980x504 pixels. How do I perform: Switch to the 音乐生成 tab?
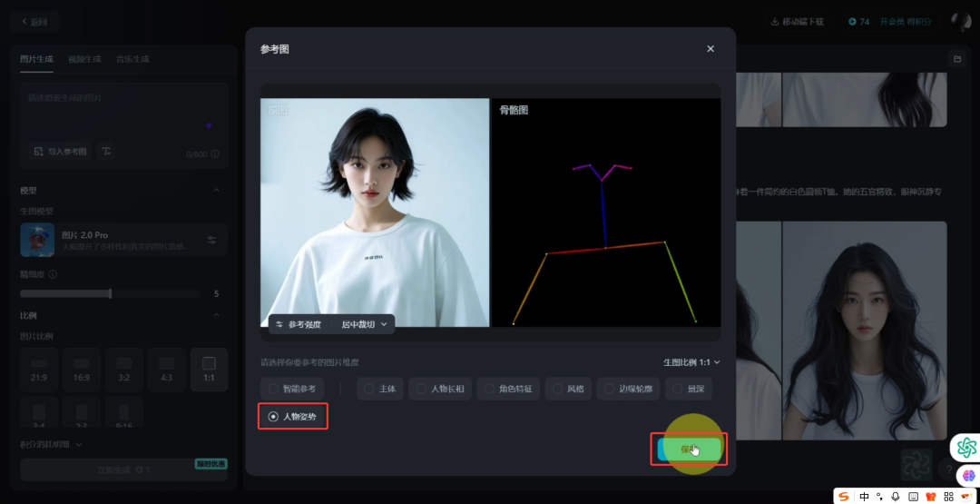pos(132,59)
